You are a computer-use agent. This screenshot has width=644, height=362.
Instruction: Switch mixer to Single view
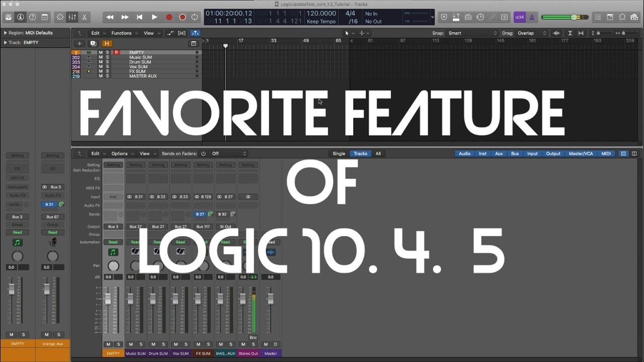pos(339,154)
